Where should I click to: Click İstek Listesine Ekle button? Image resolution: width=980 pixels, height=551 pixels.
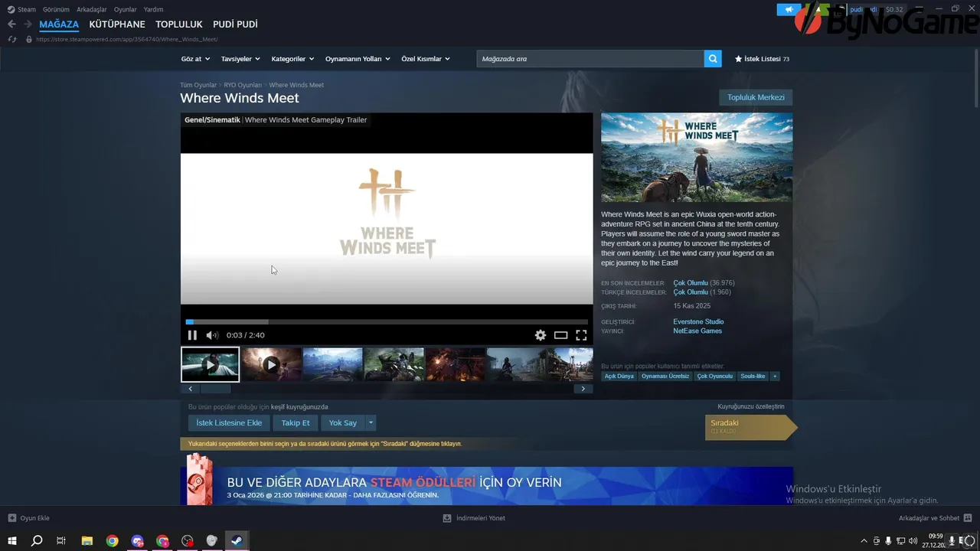[229, 422]
